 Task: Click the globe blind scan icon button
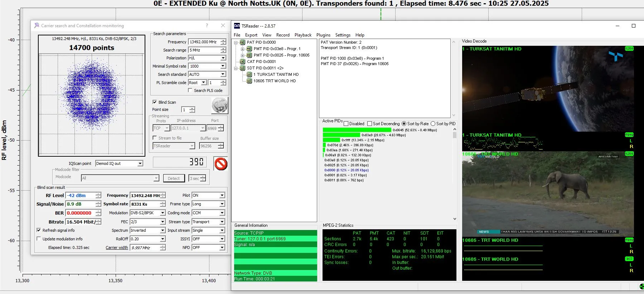(219, 106)
